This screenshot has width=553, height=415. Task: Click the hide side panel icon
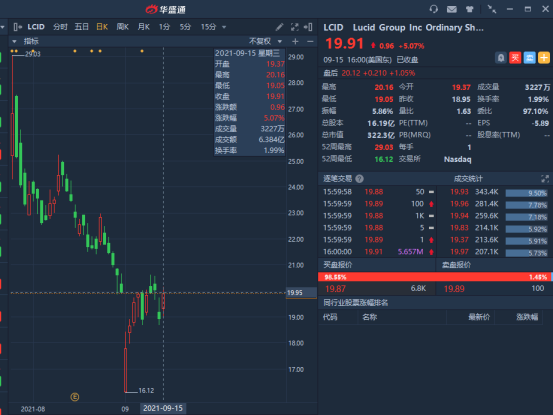[x=308, y=27]
